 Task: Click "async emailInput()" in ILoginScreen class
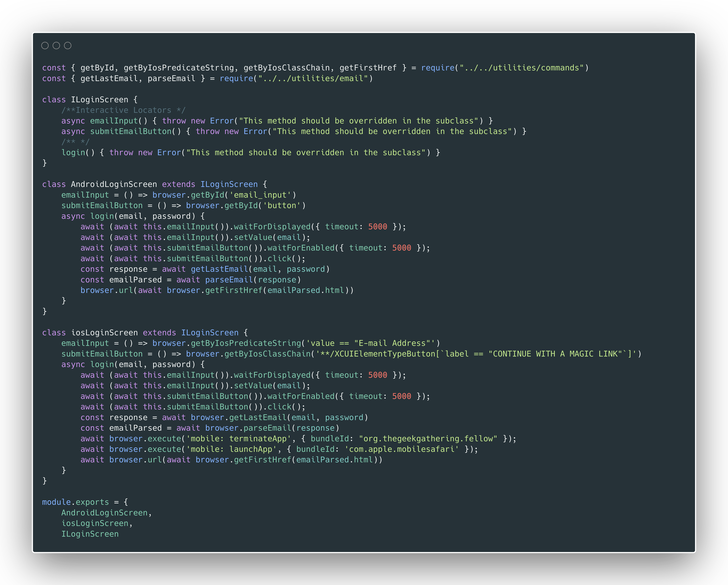[104, 121]
